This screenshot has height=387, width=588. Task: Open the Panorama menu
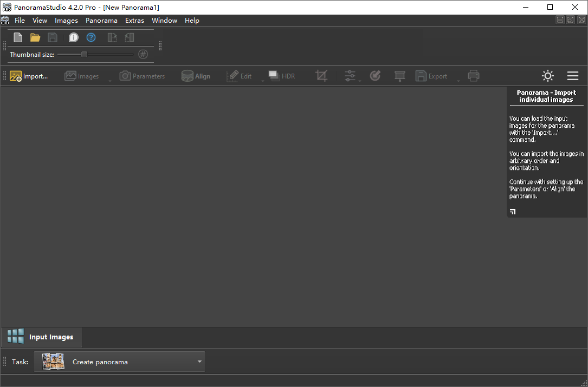tap(101, 20)
